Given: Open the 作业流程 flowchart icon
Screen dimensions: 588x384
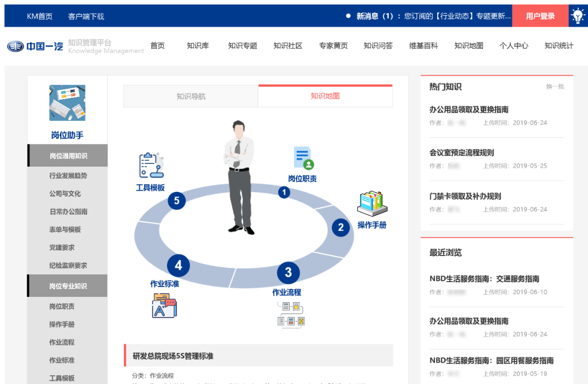Looking at the screenshot, I should tap(291, 314).
